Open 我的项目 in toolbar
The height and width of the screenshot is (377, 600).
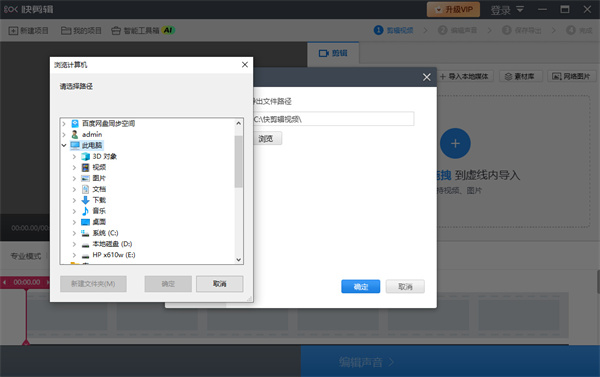click(82, 31)
